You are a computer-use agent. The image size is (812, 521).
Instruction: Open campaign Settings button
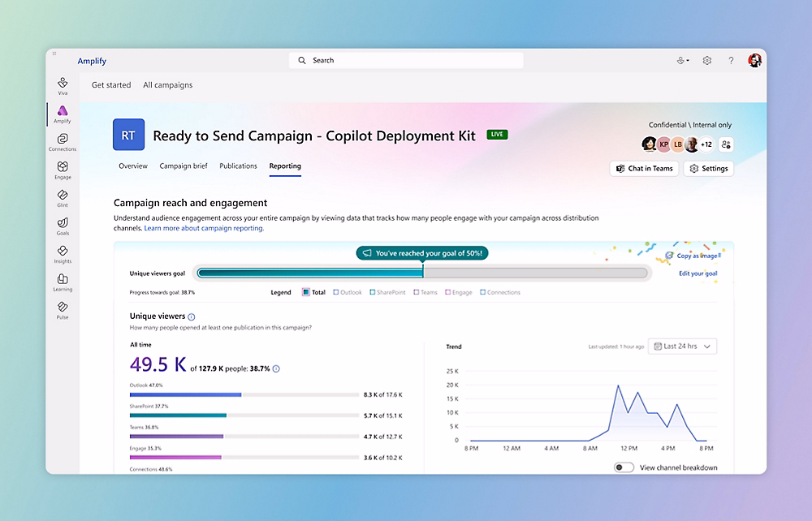708,169
